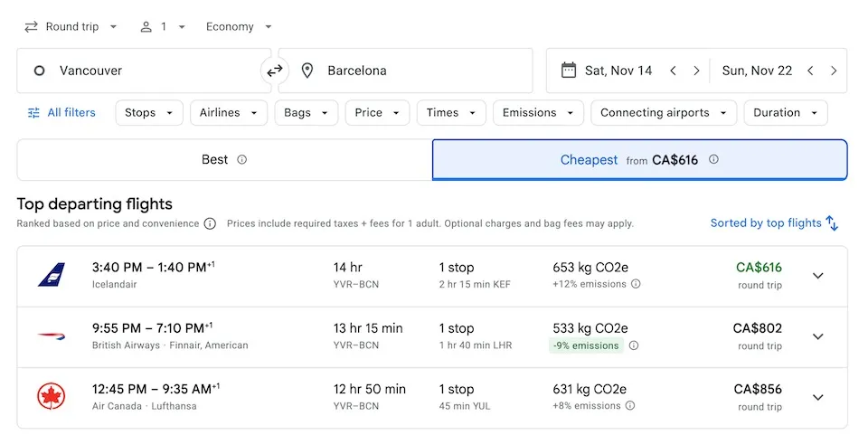Select the Cheapest tab
The height and width of the screenshot is (435, 868).
click(639, 160)
